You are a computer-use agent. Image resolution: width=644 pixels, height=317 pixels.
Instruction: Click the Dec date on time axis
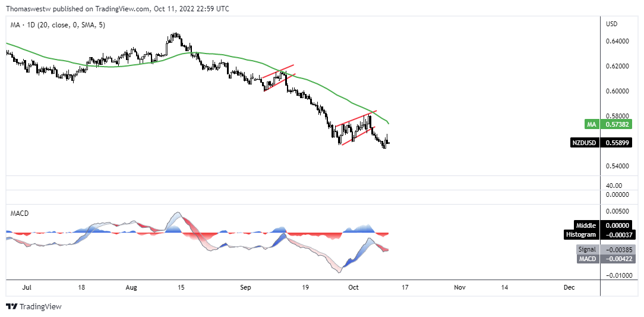pos(569,288)
